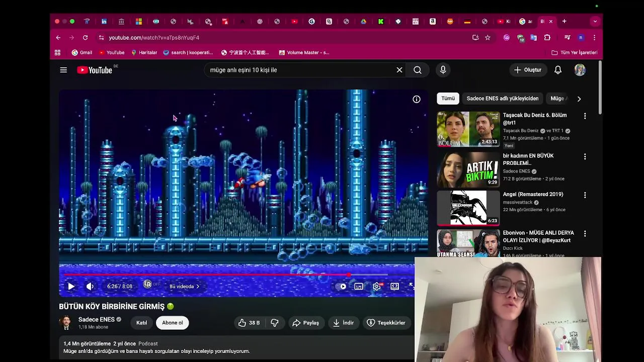Focus the address bar URL

(154, 38)
